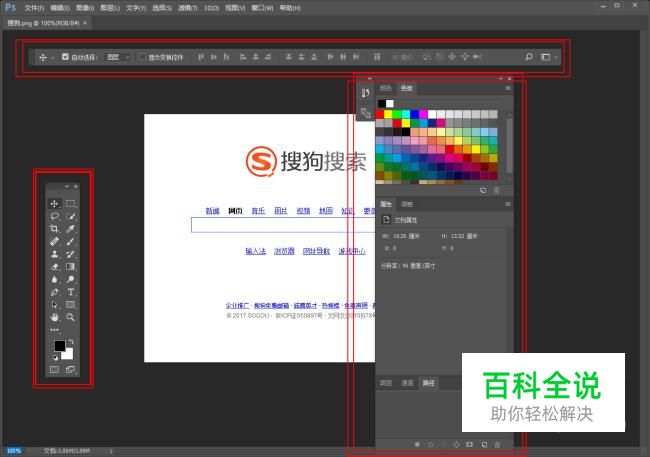650x457 pixels.
Task: Pick the blue swatch in top swatch row
Action: tap(415, 114)
